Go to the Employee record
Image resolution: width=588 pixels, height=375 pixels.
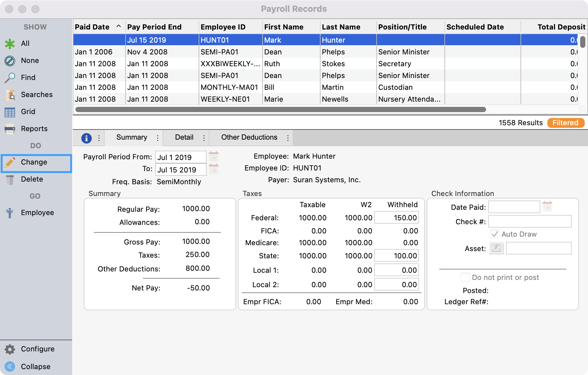click(10, 213)
